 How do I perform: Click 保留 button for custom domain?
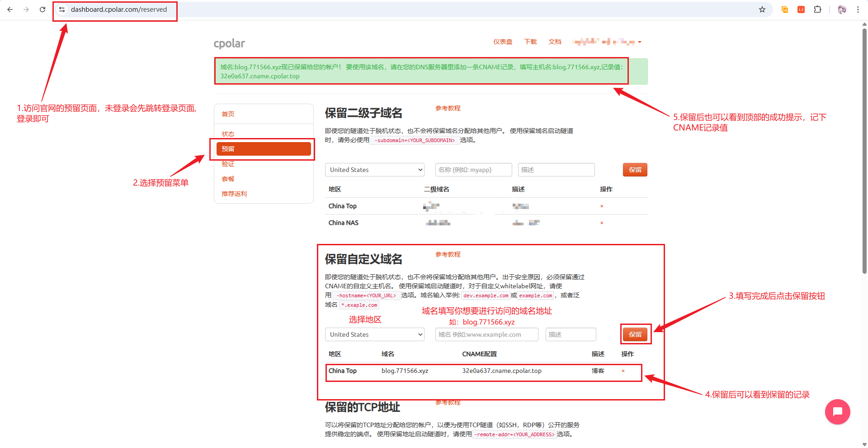click(635, 334)
